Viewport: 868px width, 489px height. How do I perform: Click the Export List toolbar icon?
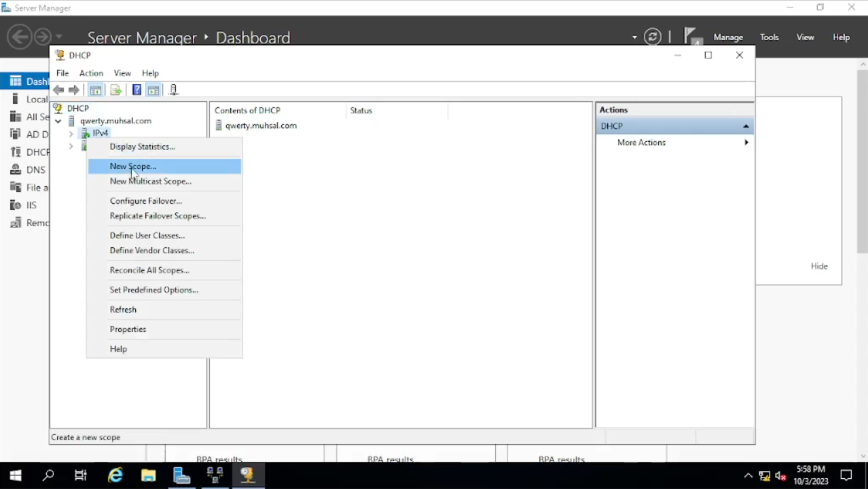[x=115, y=90]
